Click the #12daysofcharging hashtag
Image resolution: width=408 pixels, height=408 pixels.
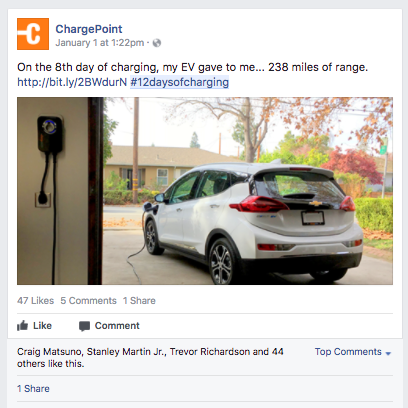tap(179, 82)
